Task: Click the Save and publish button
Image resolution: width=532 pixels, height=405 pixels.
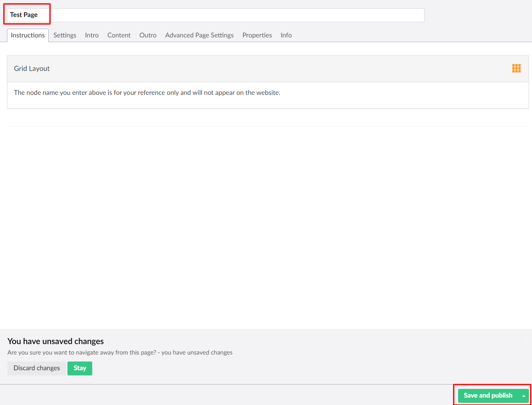Action: pyautogui.click(x=488, y=396)
